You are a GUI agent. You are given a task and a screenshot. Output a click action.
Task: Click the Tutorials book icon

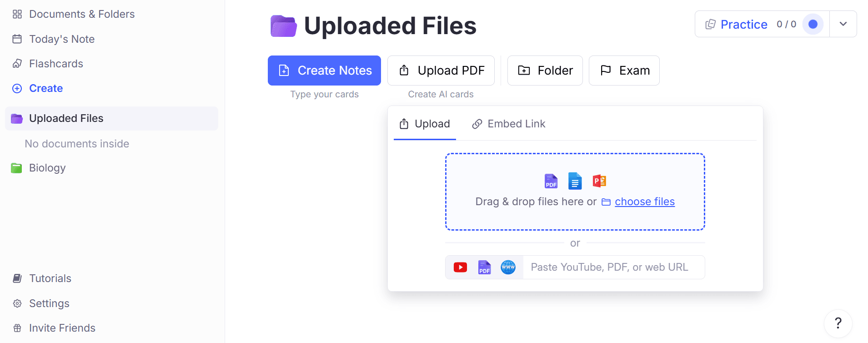(17, 278)
